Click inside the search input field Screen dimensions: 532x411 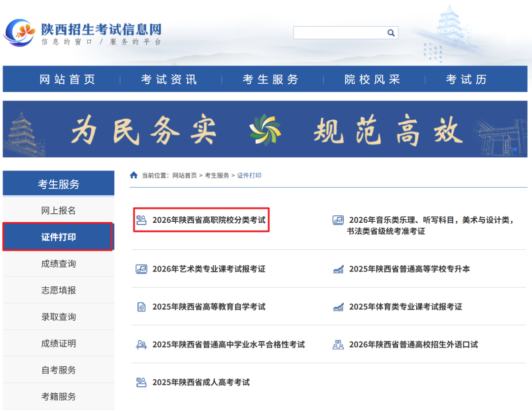[340, 33]
